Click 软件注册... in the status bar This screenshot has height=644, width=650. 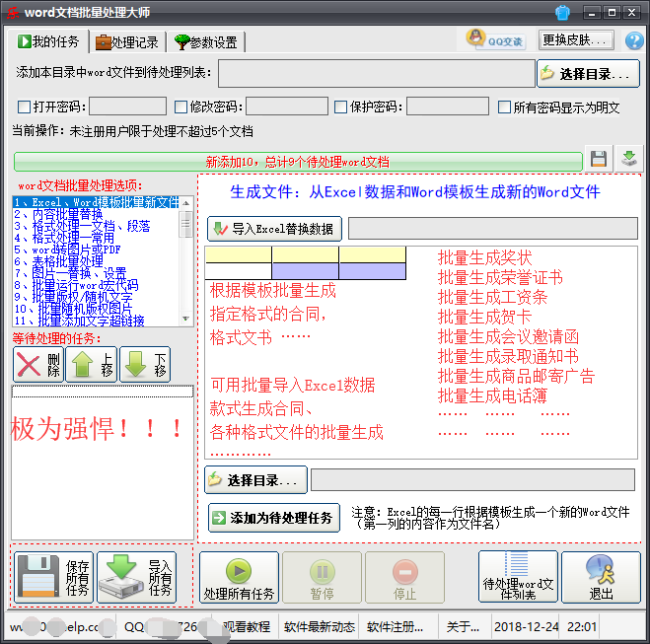pos(395,627)
